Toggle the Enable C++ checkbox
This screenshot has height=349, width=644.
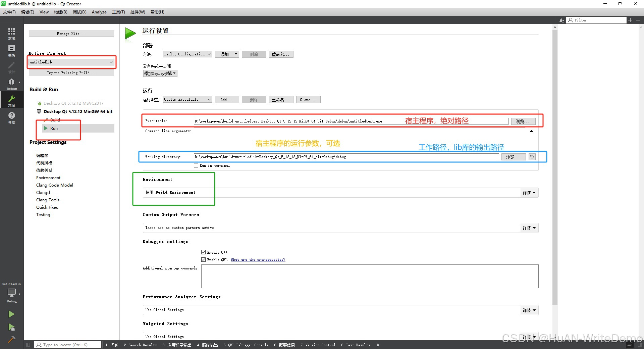pyautogui.click(x=203, y=252)
